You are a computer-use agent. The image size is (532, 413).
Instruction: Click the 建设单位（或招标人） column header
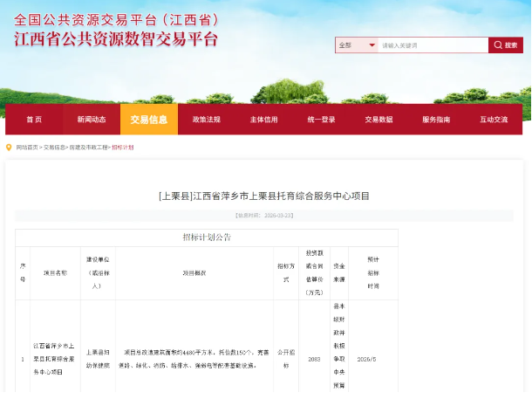pyautogui.click(x=98, y=272)
